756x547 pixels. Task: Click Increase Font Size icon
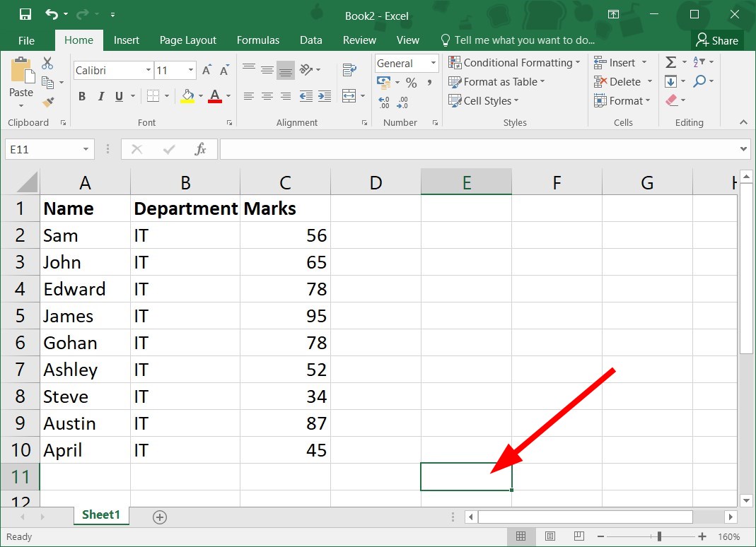(207, 70)
